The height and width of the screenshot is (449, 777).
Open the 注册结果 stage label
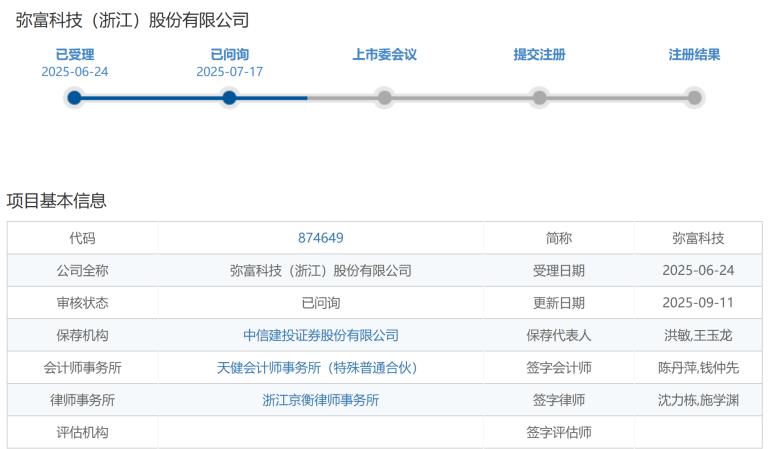[694, 55]
